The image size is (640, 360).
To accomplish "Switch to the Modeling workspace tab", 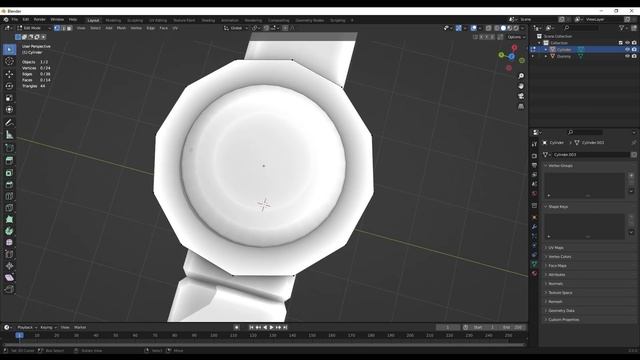I will [x=113, y=20].
